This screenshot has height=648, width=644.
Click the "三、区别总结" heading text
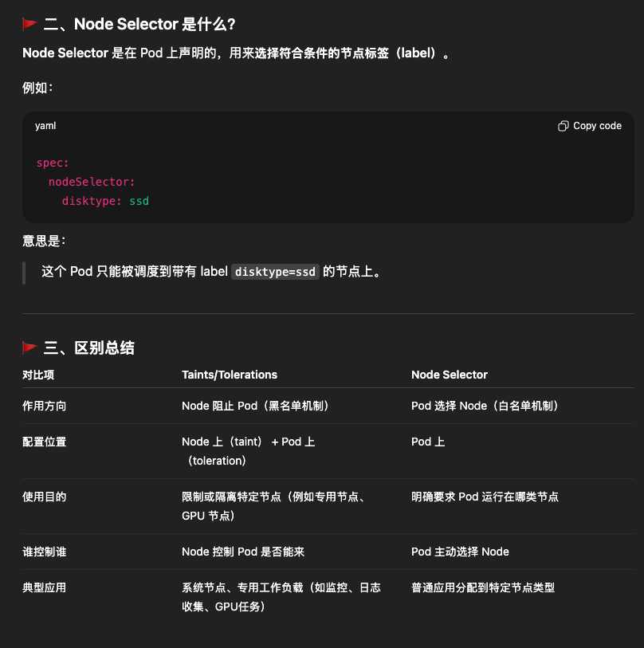coord(88,348)
